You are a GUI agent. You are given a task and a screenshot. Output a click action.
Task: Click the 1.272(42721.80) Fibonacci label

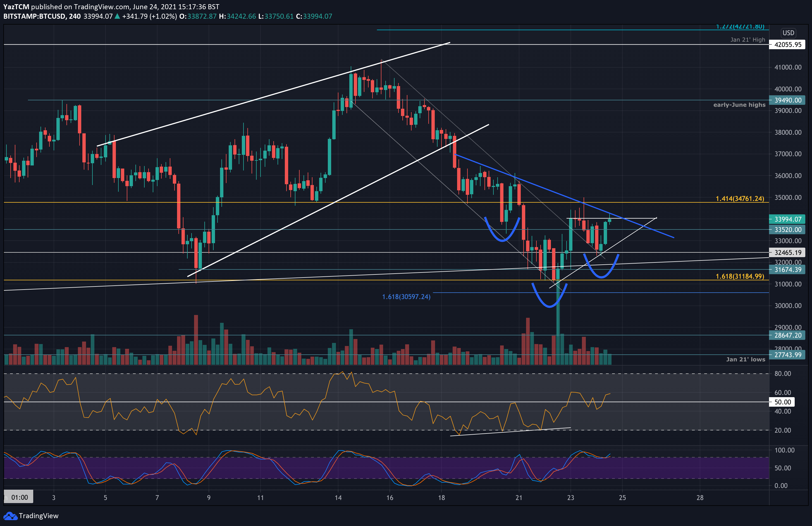(740, 26)
